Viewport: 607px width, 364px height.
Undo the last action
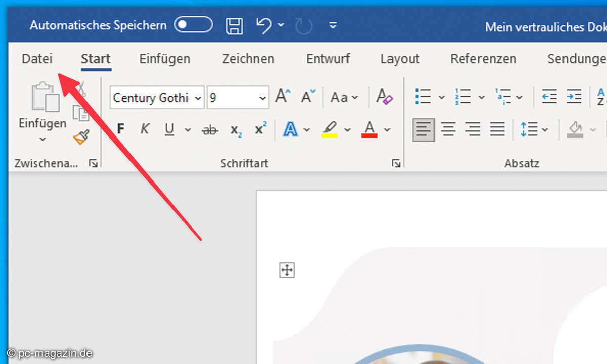click(264, 25)
